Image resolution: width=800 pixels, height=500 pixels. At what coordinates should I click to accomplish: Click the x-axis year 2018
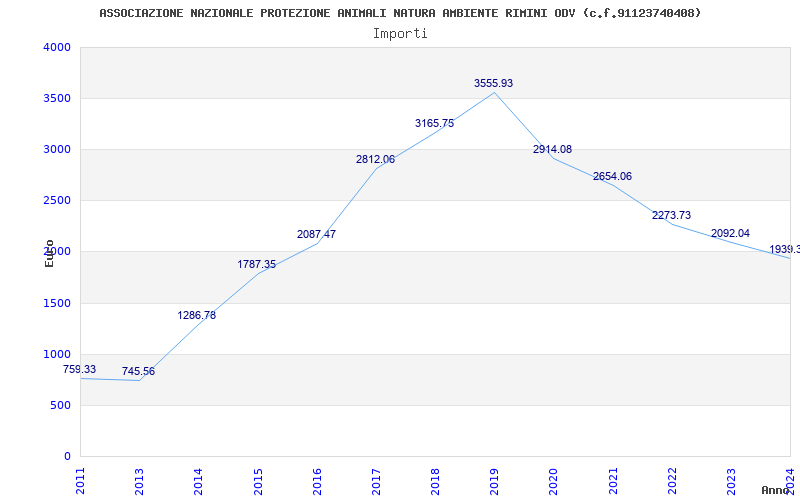pos(435,481)
